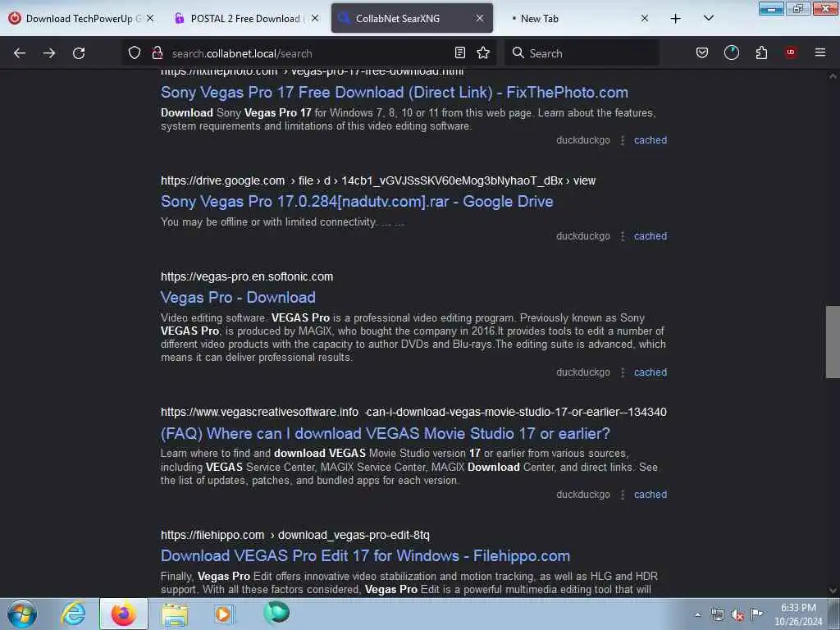Go forward using the browser forward arrow
Viewport: 840px width, 630px height.
(x=49, y=53)
